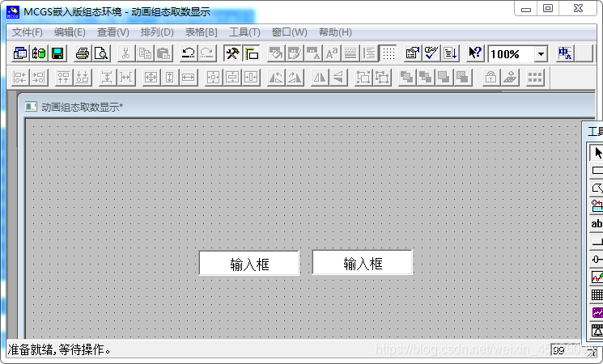Click the align bottom edges icon
This screenshot has width=603, height=364.
(83, 78)
